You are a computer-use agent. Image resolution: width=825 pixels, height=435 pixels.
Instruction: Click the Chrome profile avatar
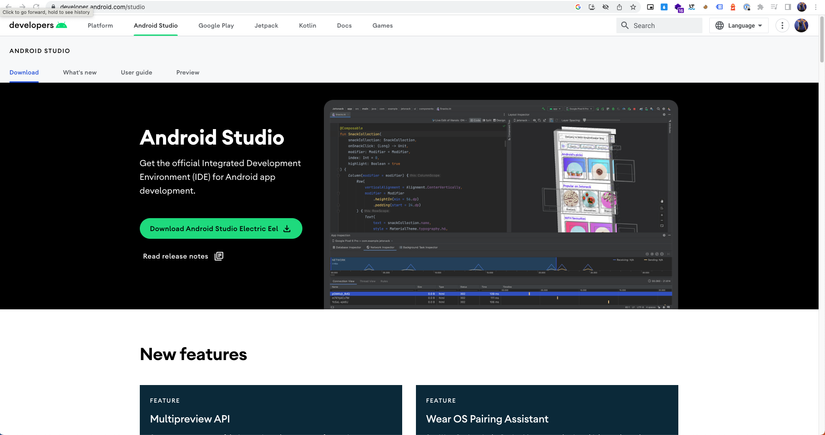tap(802, 7)
